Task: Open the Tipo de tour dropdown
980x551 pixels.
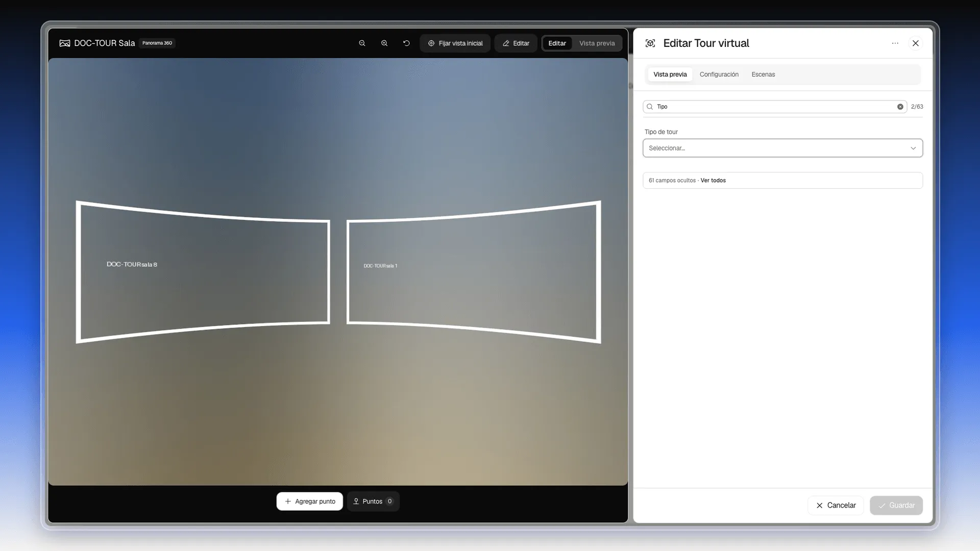Action: (782, 148)
